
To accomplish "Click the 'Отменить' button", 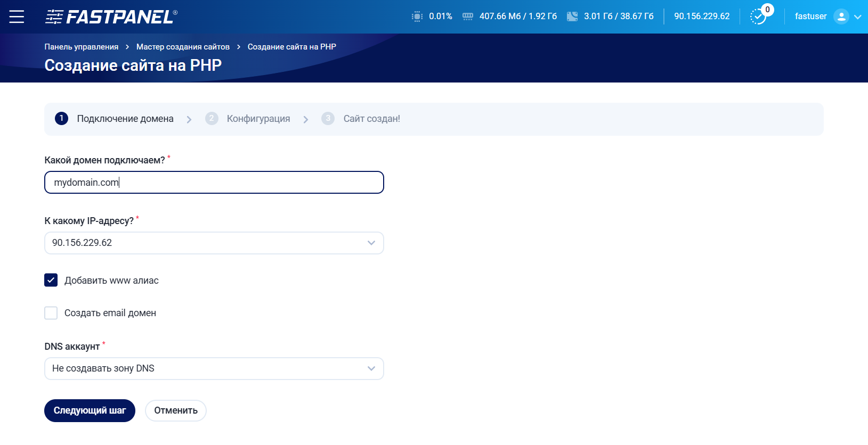I will coord(176,410).
